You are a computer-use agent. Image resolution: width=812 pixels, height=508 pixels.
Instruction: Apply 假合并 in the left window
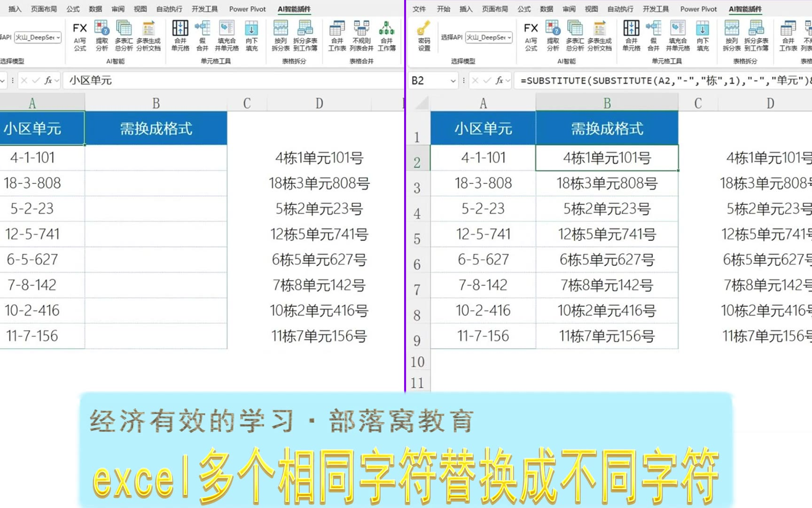203,36
